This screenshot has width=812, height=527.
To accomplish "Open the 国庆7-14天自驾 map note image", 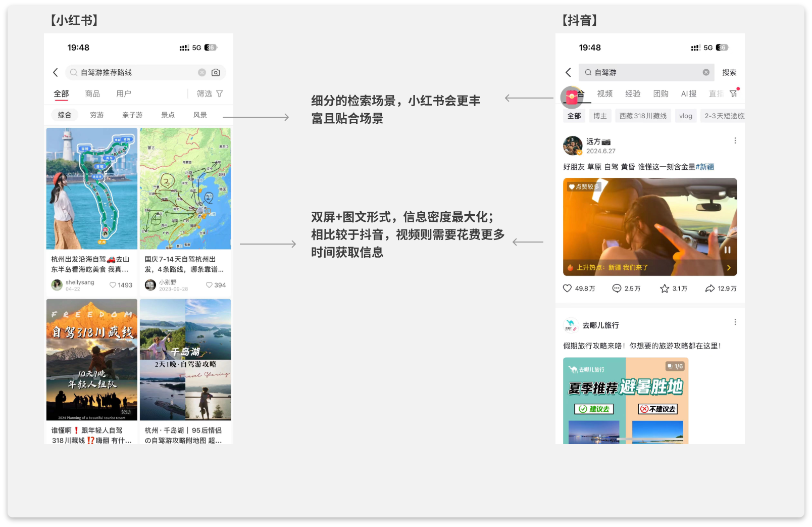I will [x=185, y=188].
